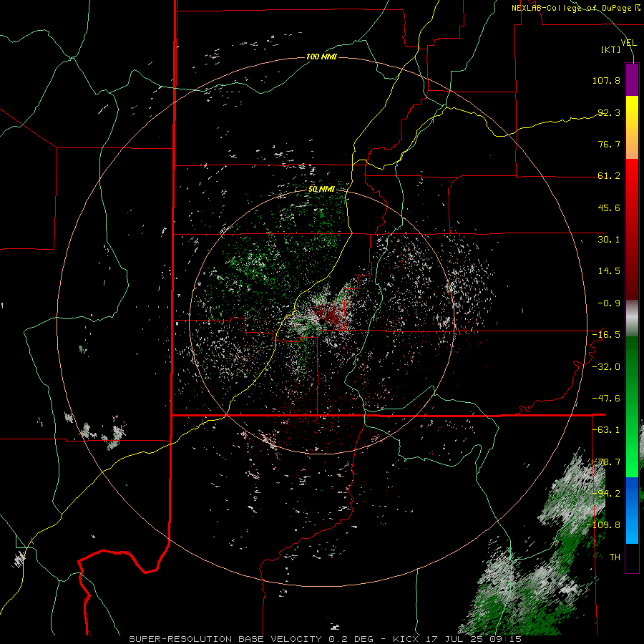Select the -94.2 scale value
The width and height of the screenshot is (644, 644).
click(606, 494)
